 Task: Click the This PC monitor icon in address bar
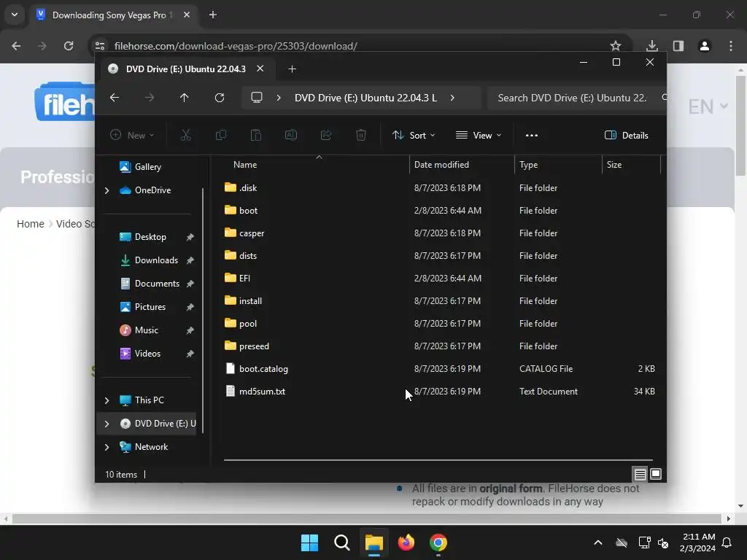pyautogui.click(x=257, y=98)
